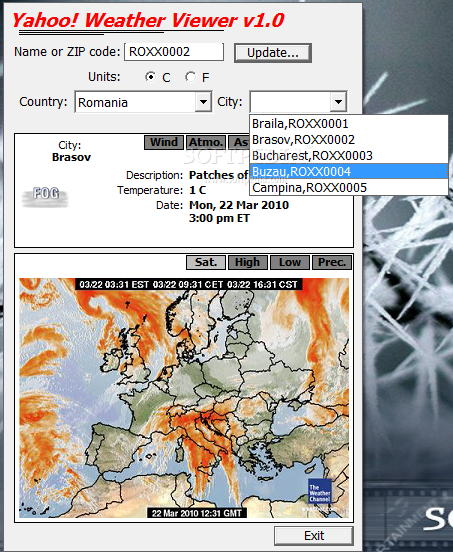Click inside the City combo box field
The image size is (453, 552).
click(290, 102)
